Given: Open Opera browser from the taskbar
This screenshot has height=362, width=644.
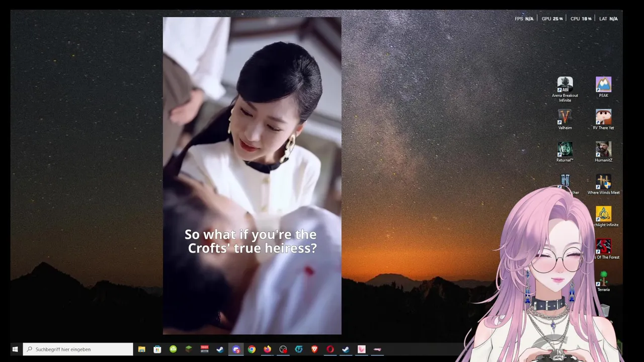Looking at the screenshot, I should point(330,349).
